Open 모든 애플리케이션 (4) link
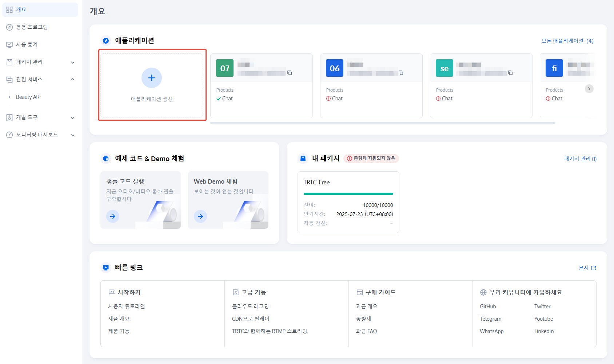 (567, 41)
